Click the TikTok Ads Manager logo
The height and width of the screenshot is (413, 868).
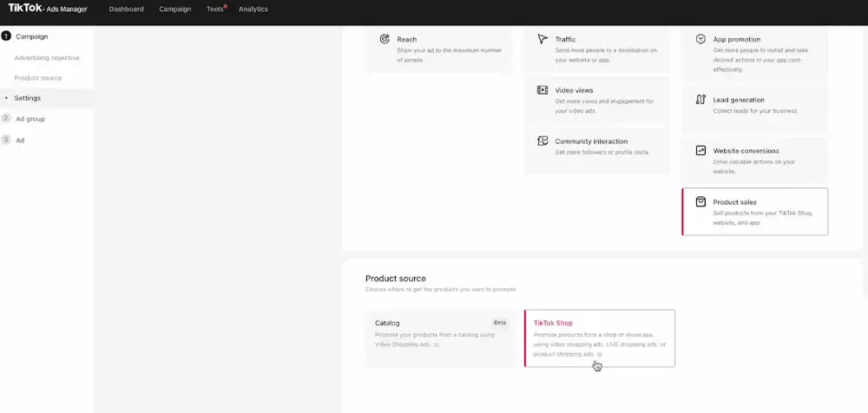pos(48,9)
